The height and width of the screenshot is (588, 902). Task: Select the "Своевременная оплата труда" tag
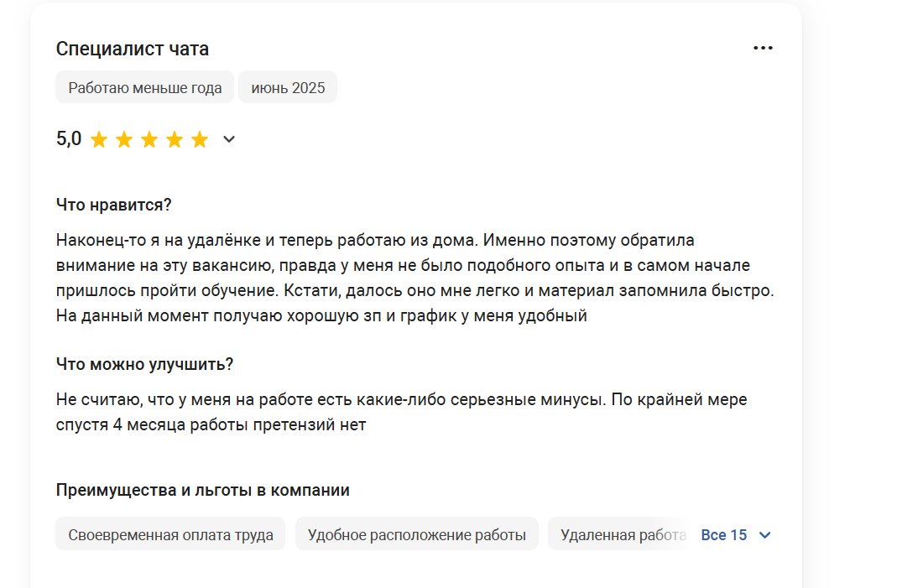pyautogui.click(x=170, y=534)
